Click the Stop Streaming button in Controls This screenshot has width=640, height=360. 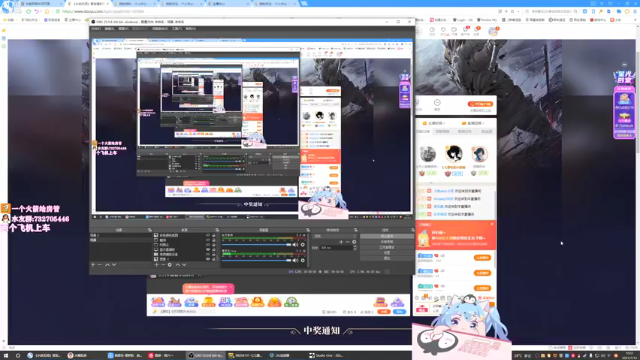pos(387,236)
